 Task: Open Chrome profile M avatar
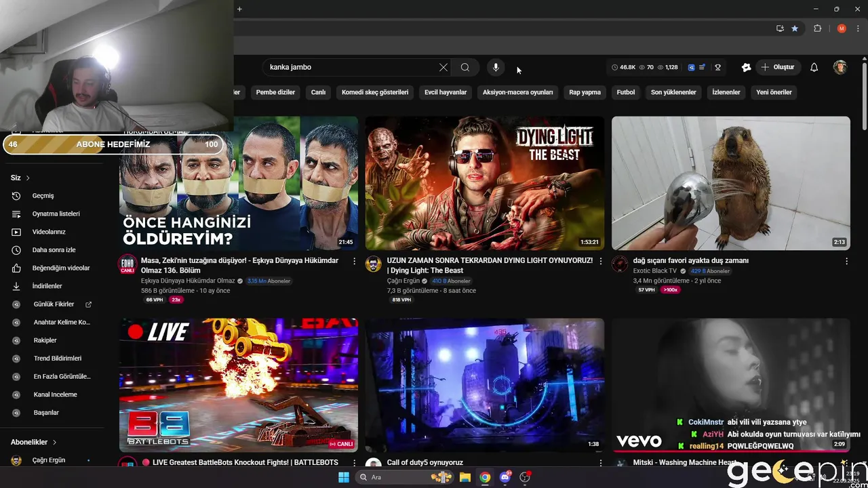842,28
